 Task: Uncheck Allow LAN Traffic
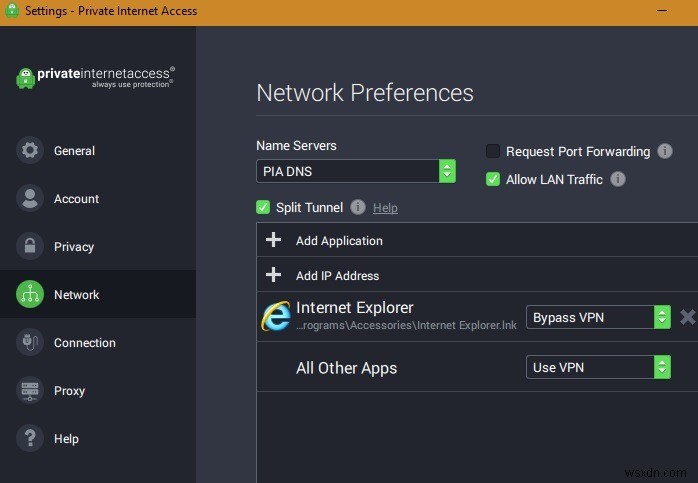(493, 180)
